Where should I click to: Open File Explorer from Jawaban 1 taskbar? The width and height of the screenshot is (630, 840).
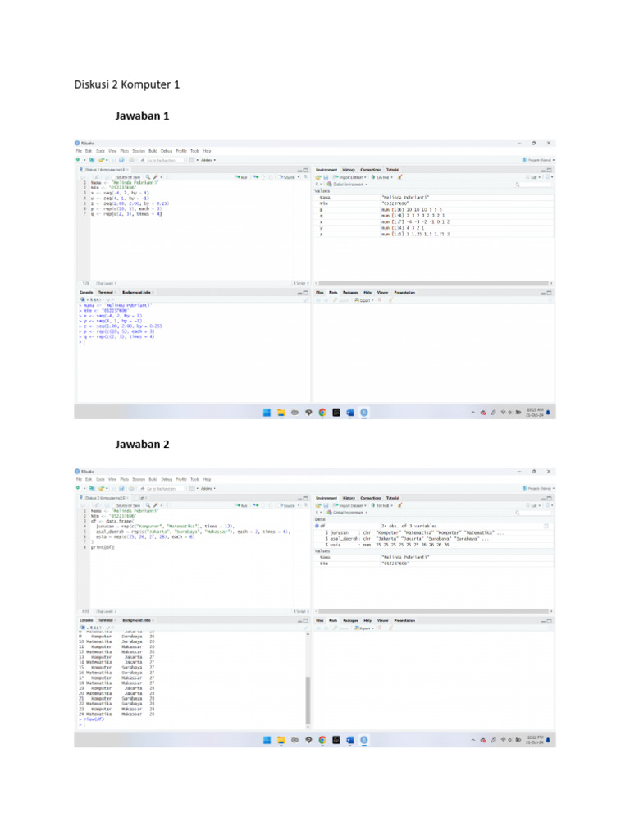pos(281,413)
